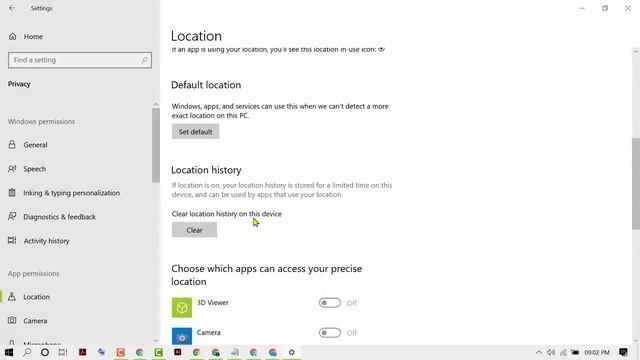Open the Adobe Illustrator taskbar icon
The width and height of the screenshot is (640, 360).
(178, 352)
